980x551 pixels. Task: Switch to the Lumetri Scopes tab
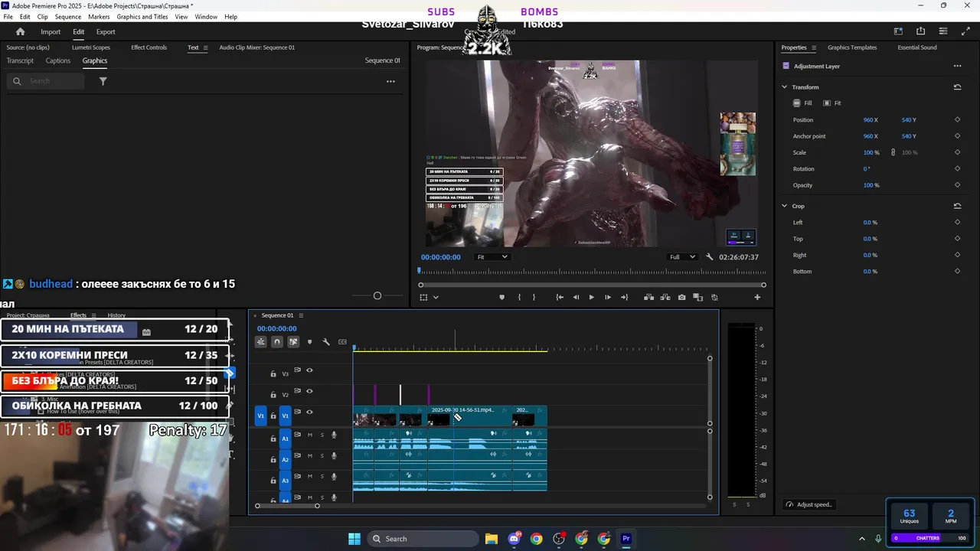point(91,47)
